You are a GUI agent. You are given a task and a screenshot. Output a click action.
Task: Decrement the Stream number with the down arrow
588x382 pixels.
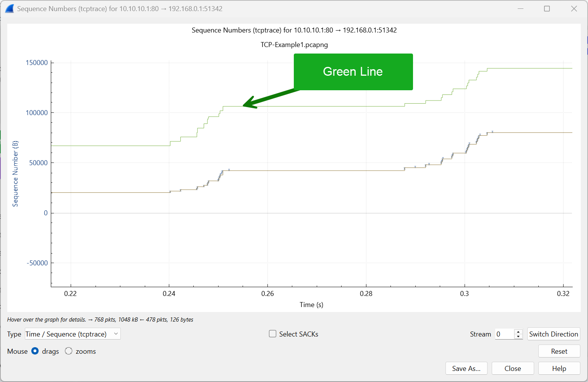pyautogui.click(x=518, y=336)
